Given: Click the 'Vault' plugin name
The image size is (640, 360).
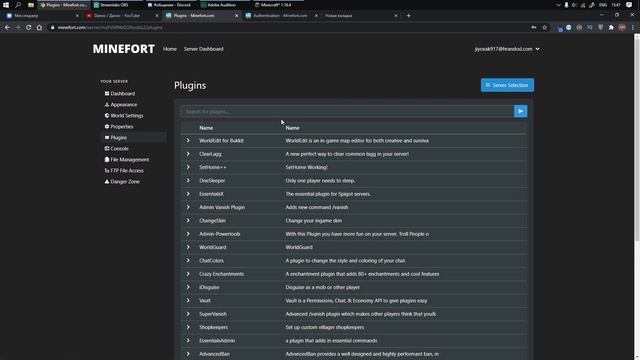Looking at the screenshot, I should tap(205, 300).
